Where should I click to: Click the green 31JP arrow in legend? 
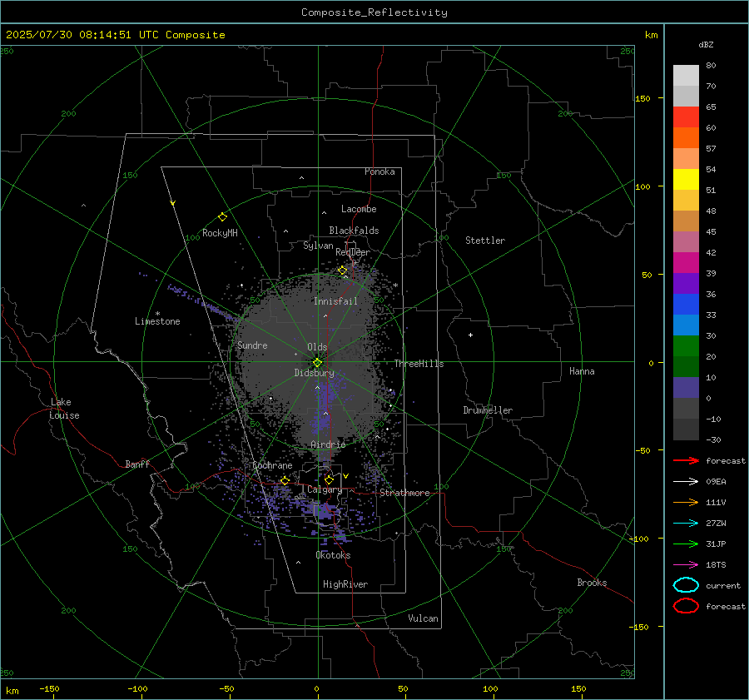pyautogui.click(x=686, y=544)
